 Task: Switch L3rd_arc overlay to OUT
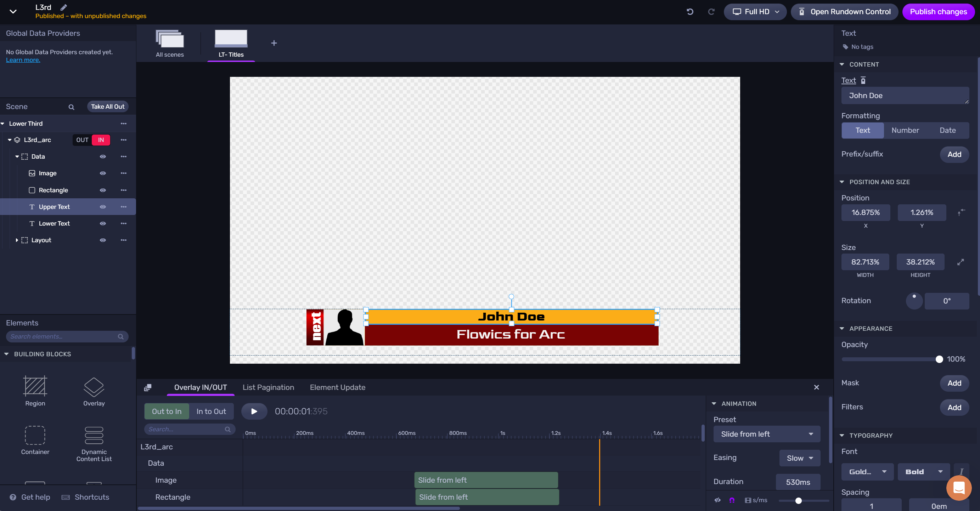[82, 140]
